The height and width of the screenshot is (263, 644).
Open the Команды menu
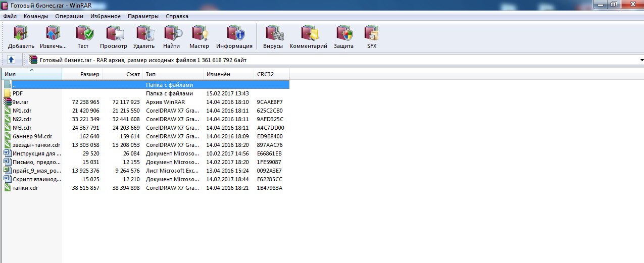pos(36,16)
